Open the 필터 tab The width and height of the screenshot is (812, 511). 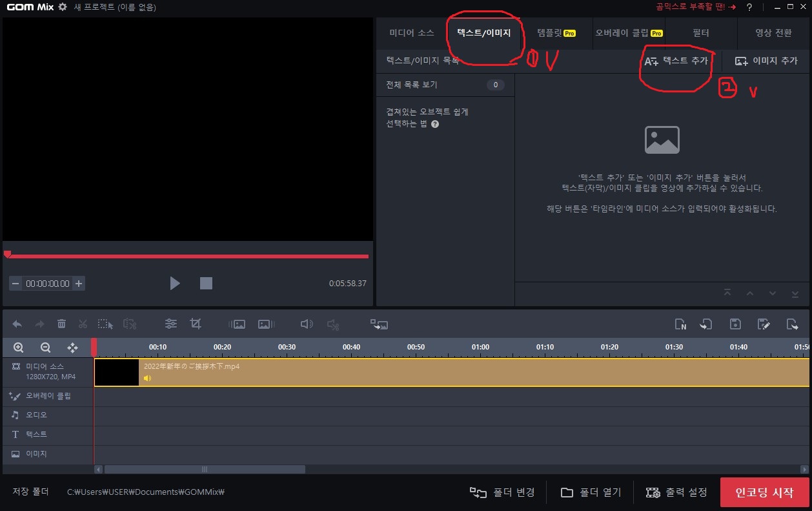pos(701,33)
